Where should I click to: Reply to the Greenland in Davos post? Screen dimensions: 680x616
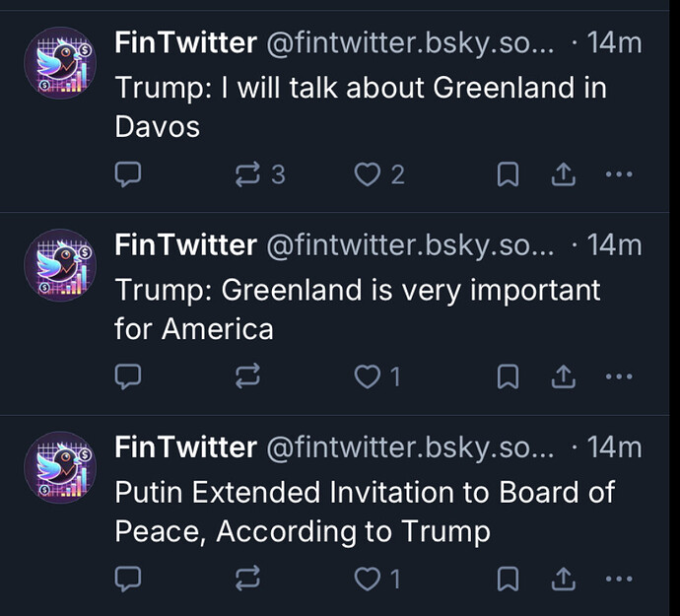pos(129,174)
